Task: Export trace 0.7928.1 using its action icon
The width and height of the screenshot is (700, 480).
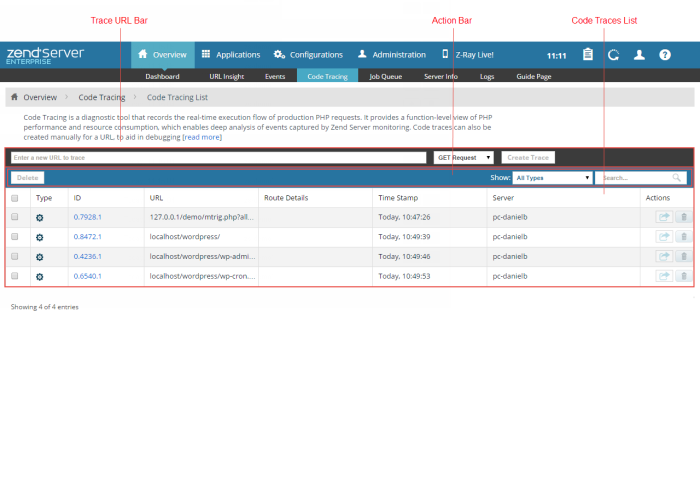Action: pyautogui.click(x=664, y=217)
